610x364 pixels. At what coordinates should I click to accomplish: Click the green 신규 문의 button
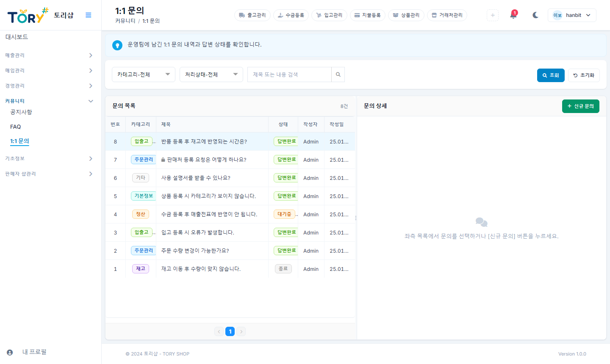pyautogui.click(x=581, y=106)
